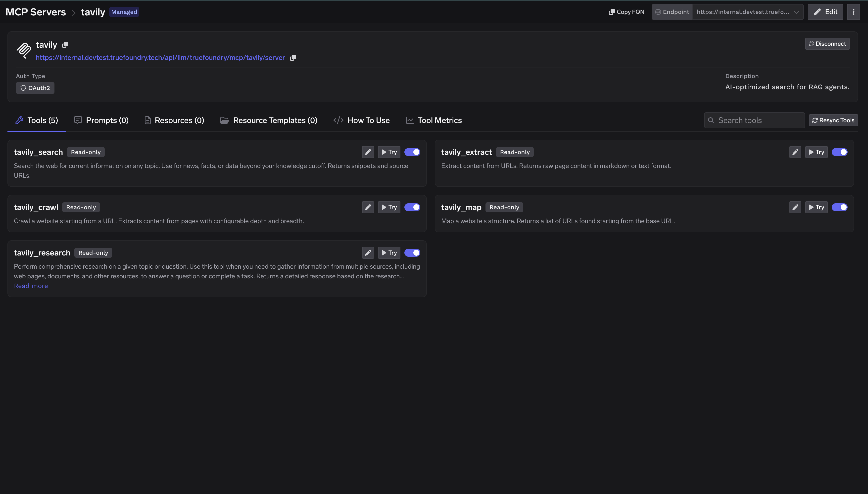Click the Read-only badge on tavily_search
Image resolution: width=868 pixels, height=494 pixels.
tap(86, 152)
